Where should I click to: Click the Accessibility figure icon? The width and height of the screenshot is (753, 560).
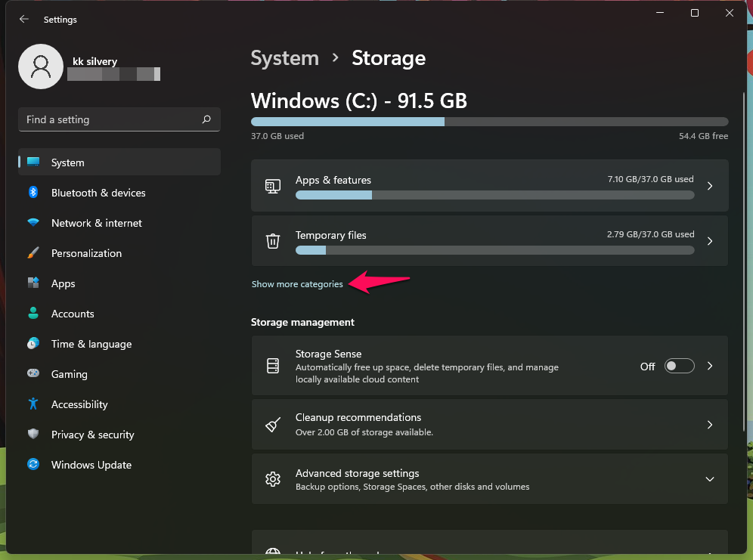coord(33,404)
